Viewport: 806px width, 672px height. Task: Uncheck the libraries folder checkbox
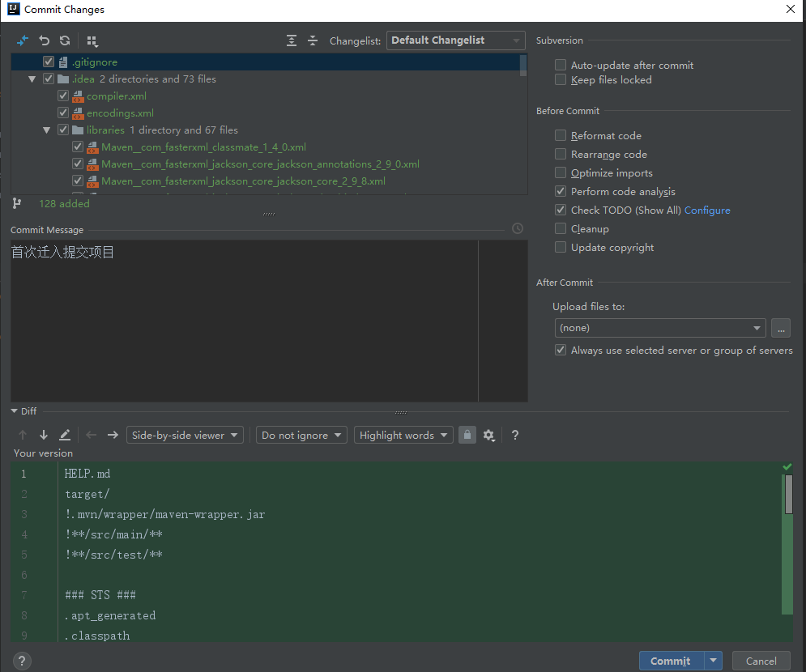63,130
